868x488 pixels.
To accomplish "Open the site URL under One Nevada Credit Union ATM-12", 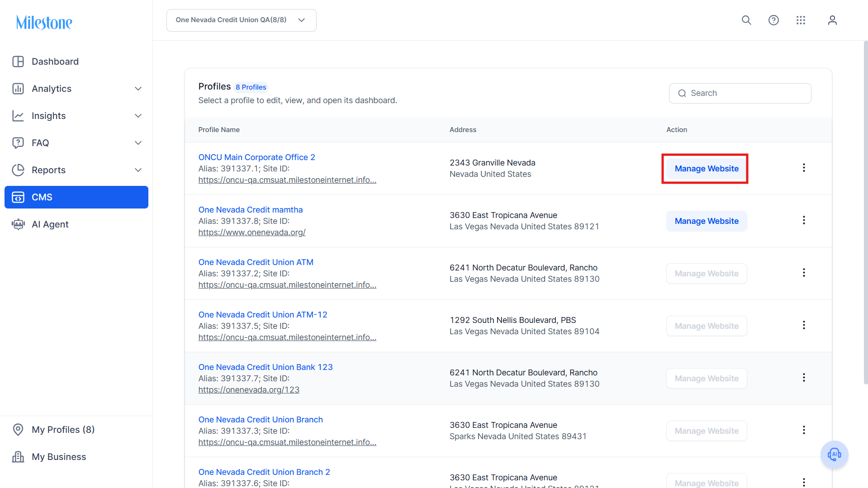I will (287, 337).
